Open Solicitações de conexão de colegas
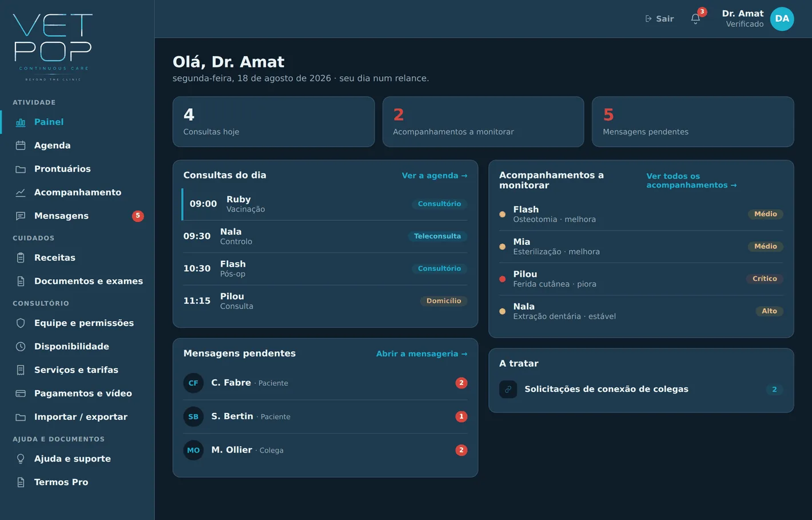Viewport: 812px width, 520px height. pos(641,389)
